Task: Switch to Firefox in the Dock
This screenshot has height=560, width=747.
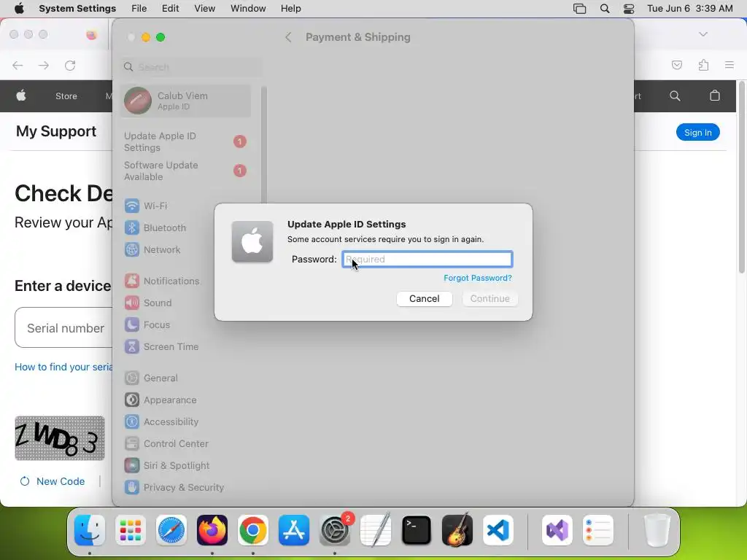Action: [x=212, y=530]
